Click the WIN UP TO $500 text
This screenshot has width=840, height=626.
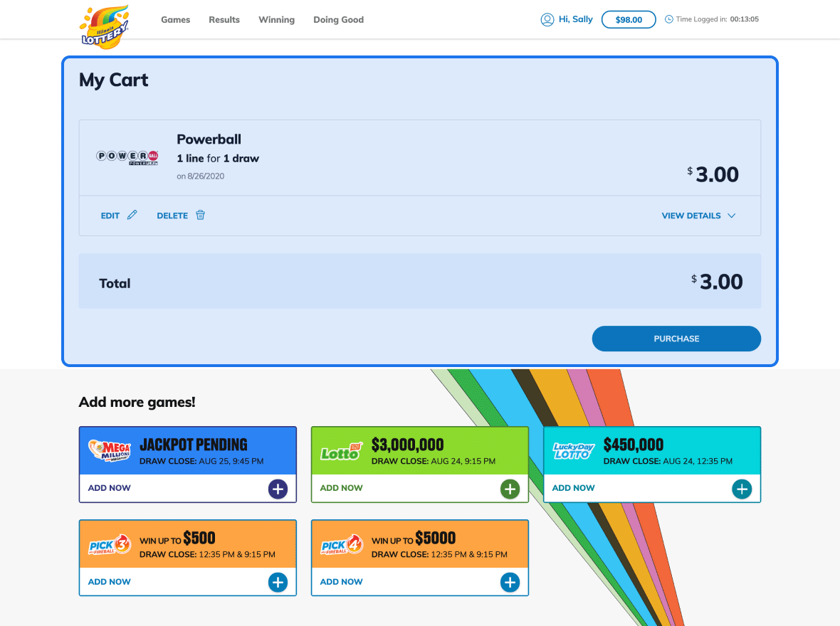tap(177, 539)
